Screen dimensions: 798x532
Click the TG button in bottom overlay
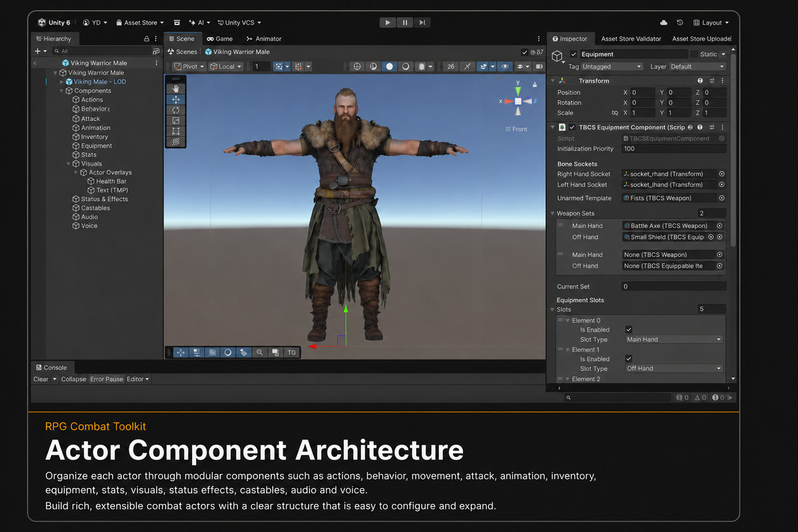pos(291,352)
